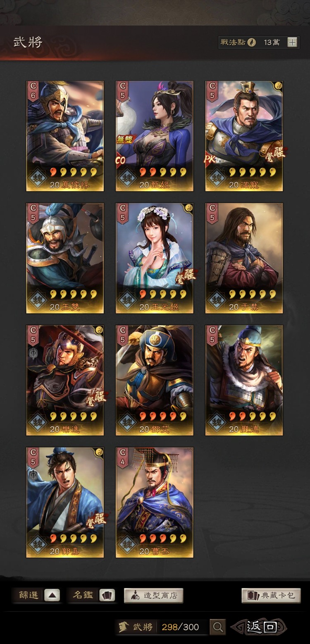Open the 造型商店 skin shop

pyautogui.click(x=154, y=595)
